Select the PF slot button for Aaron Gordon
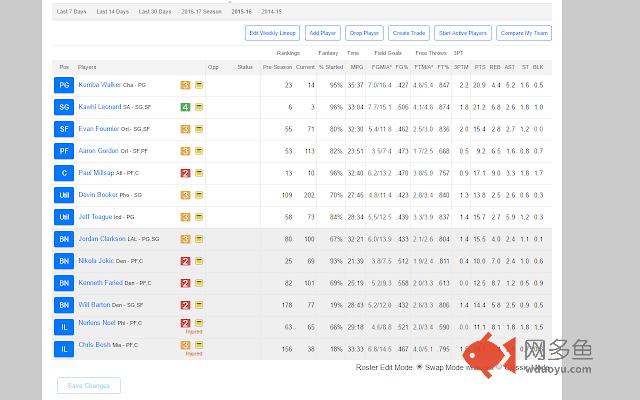Screen dimensions: 640x400 pyautogui.click(x=64, y=151)
